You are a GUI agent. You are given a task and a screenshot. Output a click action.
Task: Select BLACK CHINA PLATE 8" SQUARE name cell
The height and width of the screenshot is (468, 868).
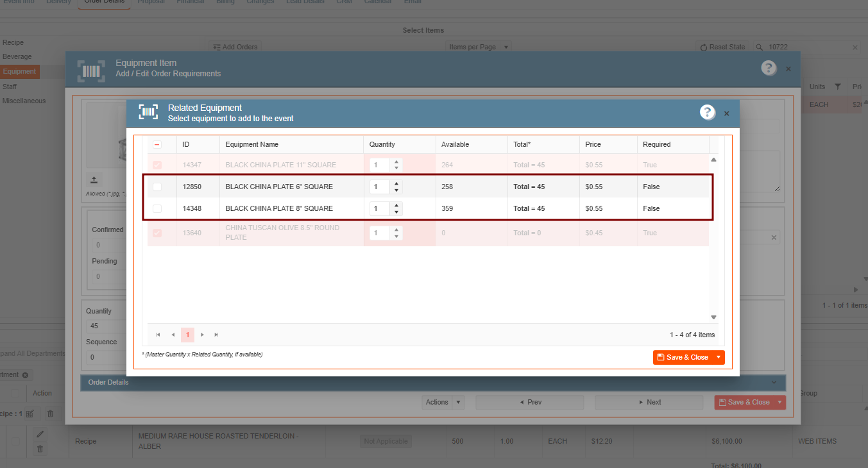coord(292,209)
